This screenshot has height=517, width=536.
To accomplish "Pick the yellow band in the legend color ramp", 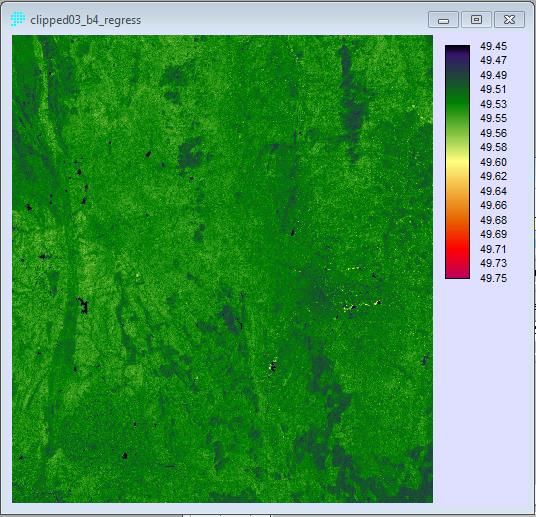I will [x=457, y=163].
